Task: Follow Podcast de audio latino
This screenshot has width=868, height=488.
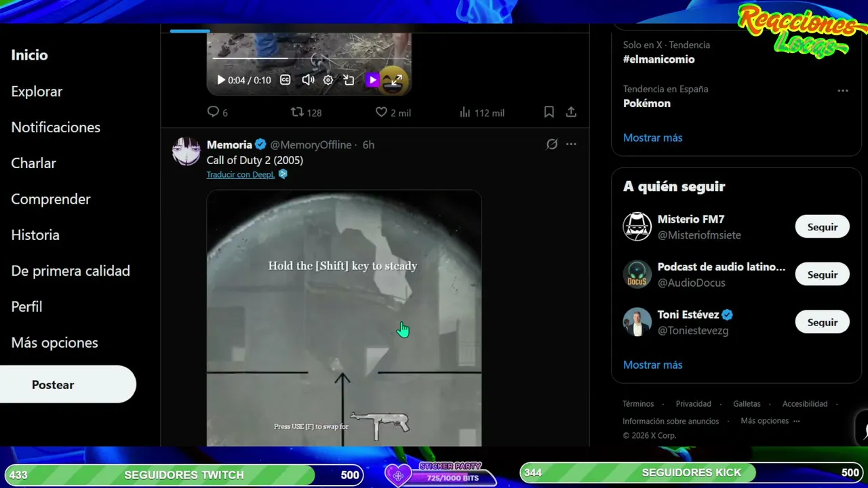Action: [x=823, y=274]
